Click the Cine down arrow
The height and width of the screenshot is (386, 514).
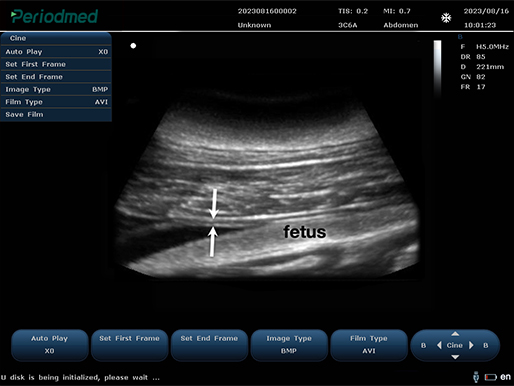click(455, 357)
